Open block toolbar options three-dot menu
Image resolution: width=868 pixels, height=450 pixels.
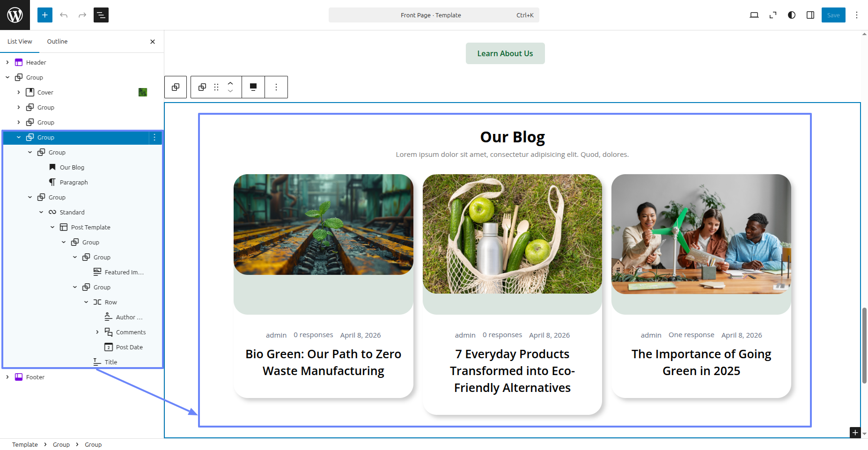pyautogui.click(x=276, y=87)
